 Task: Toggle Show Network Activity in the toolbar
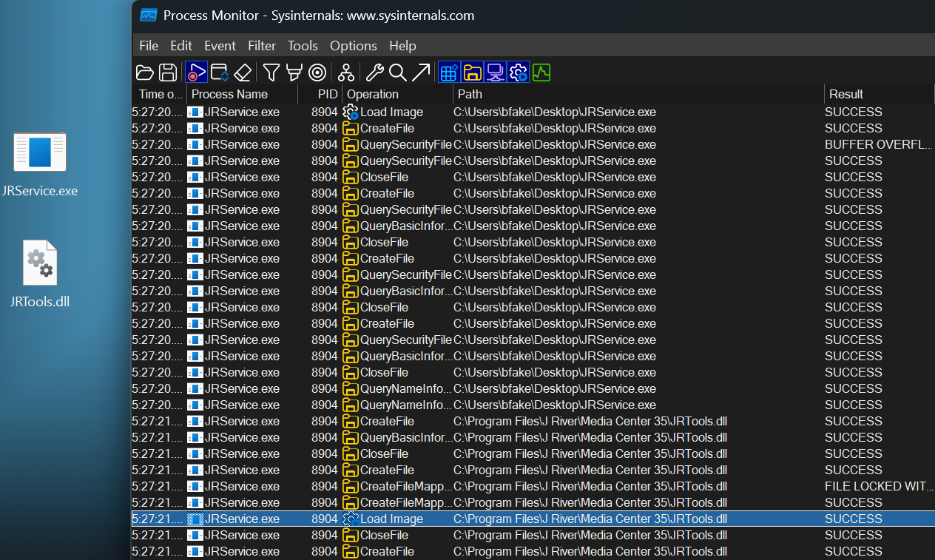click(x=496, y=72)
